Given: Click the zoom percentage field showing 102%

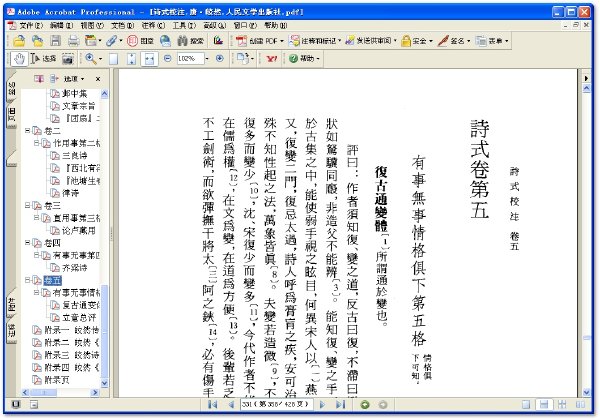Looking at the screenshot, I should (191, 59).
